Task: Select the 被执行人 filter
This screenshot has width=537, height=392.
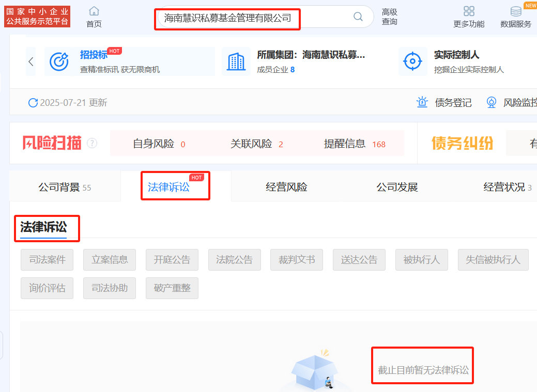Action: [x=422, y=260]
